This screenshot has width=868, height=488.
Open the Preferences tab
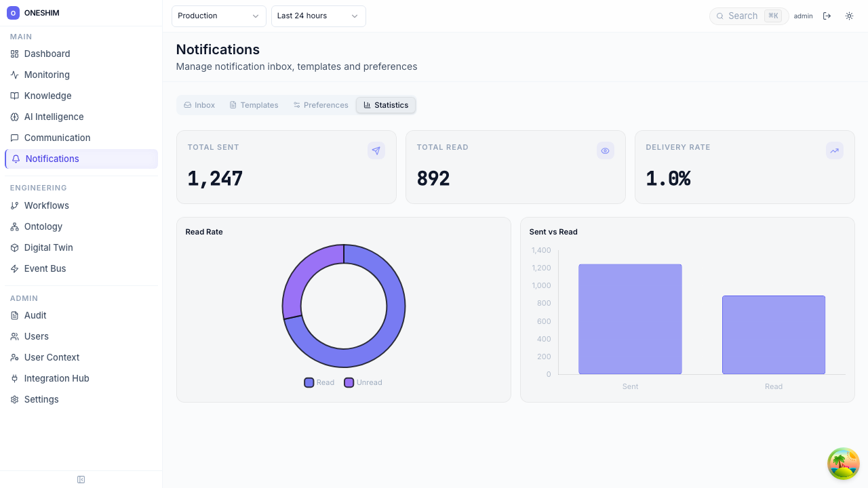tap(321, 105)
